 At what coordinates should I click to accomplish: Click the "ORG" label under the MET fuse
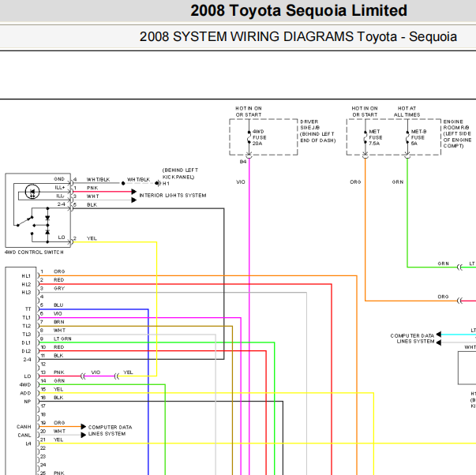tap(355, 182)
